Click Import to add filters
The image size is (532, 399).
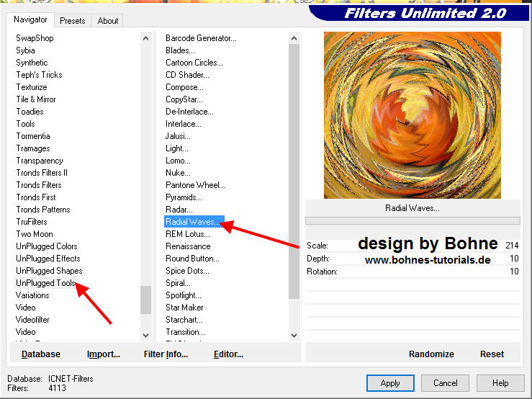point(103,354)
